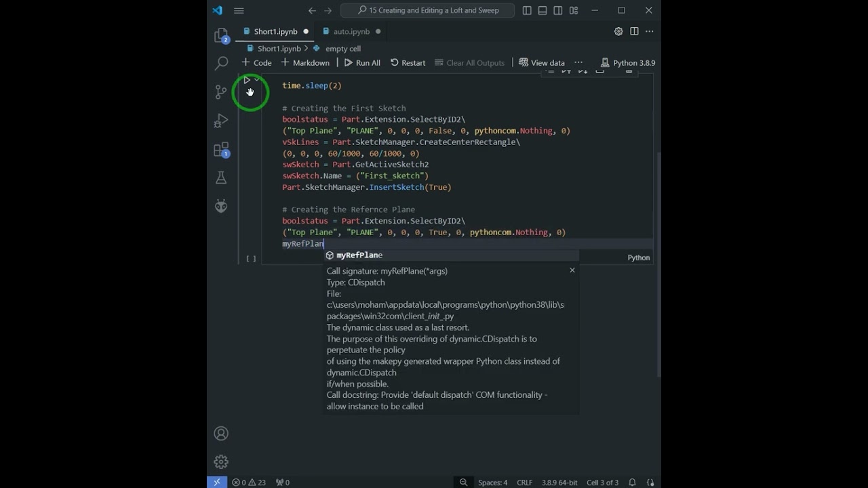Open the notifications bell

632,483
